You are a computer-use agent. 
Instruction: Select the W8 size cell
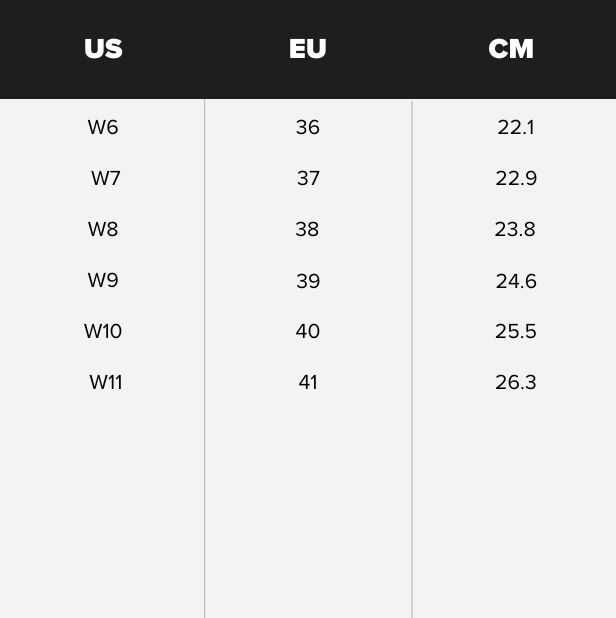(x=103, y=229)
